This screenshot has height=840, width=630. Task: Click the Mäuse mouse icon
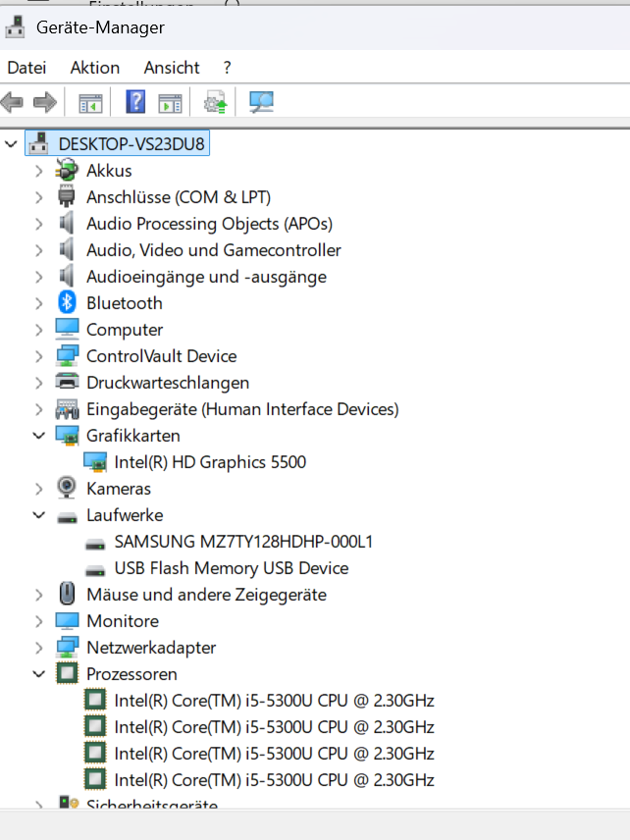pyautogui.click(x=67, y=594)
